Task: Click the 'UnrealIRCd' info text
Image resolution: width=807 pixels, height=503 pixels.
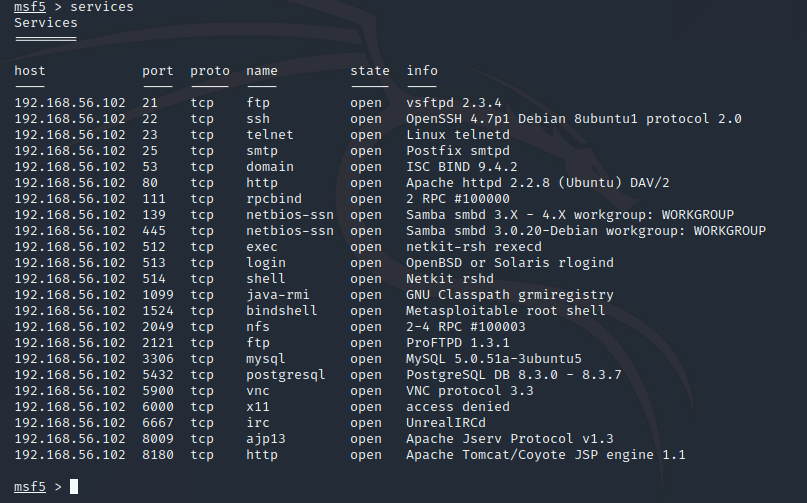Action: 445,423
